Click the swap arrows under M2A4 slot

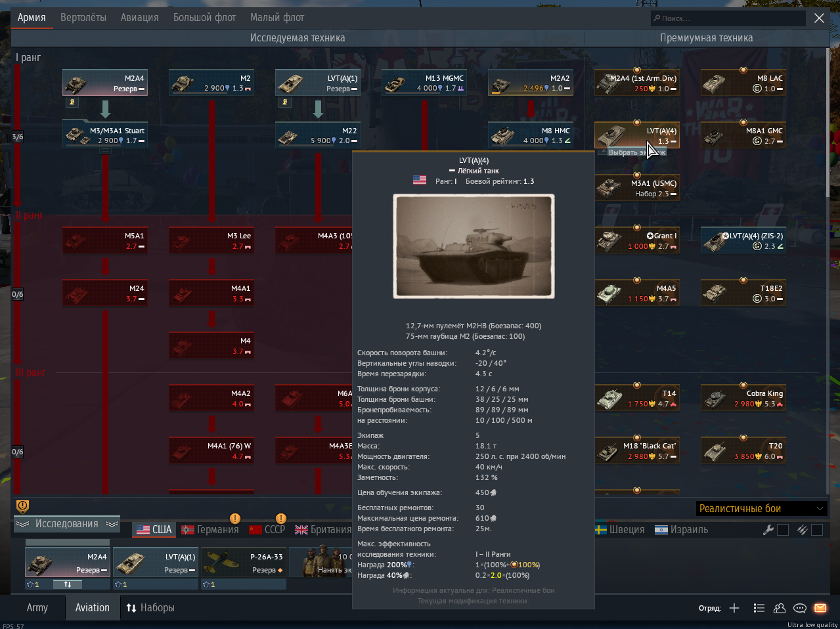pyautogui.click(x=68, y=584)
